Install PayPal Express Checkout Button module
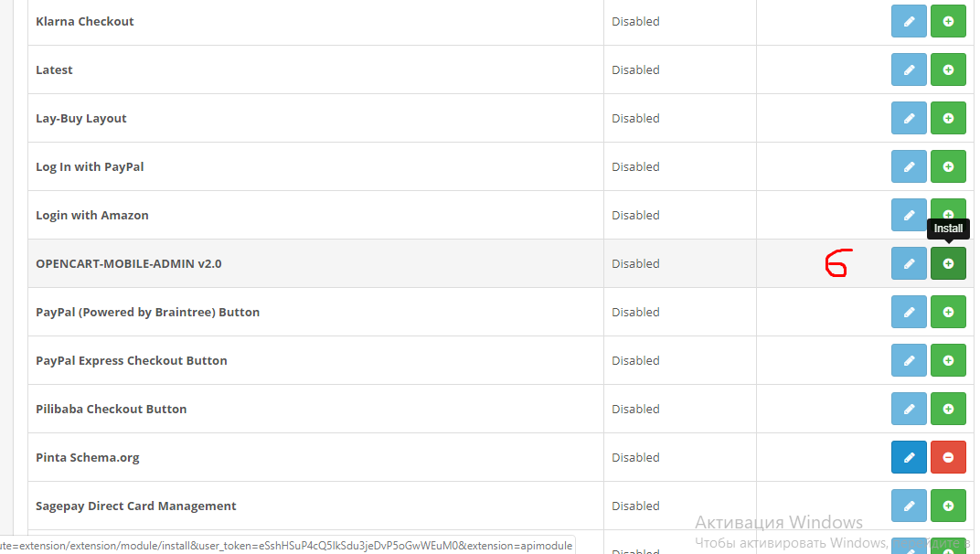This screenshot has width=980, height=554. [x=948, y=360]
